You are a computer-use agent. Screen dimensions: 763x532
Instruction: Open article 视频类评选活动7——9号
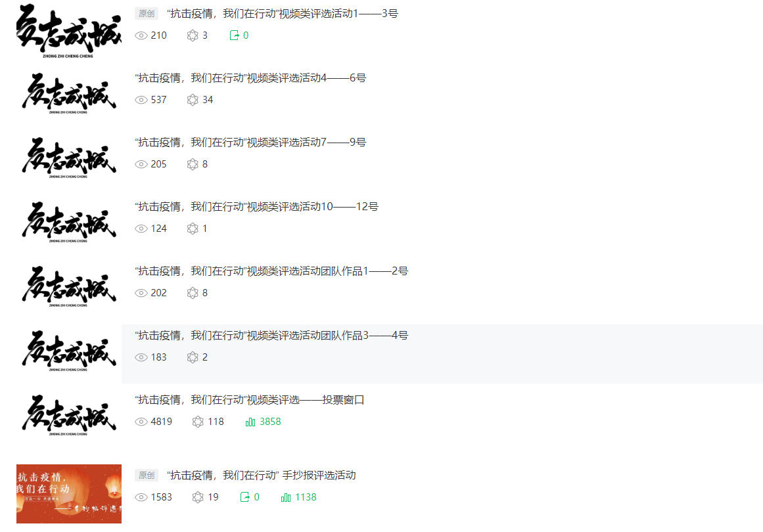click(250, 143)
